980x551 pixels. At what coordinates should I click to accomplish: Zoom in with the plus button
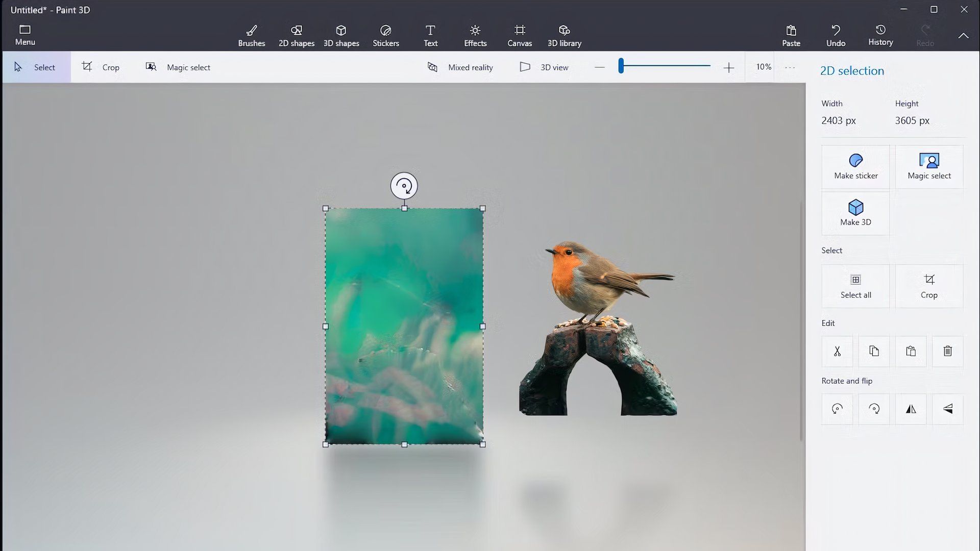click(729, 67)
